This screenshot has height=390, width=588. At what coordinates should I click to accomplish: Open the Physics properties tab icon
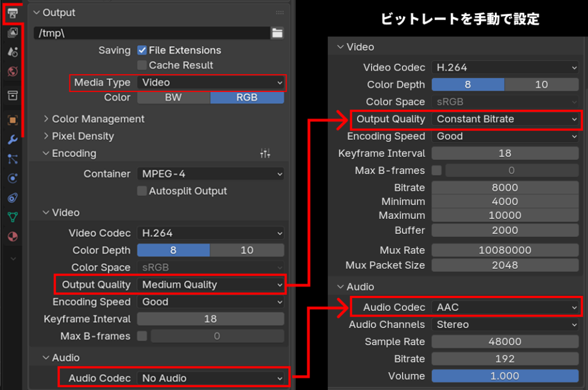(13, 179)
